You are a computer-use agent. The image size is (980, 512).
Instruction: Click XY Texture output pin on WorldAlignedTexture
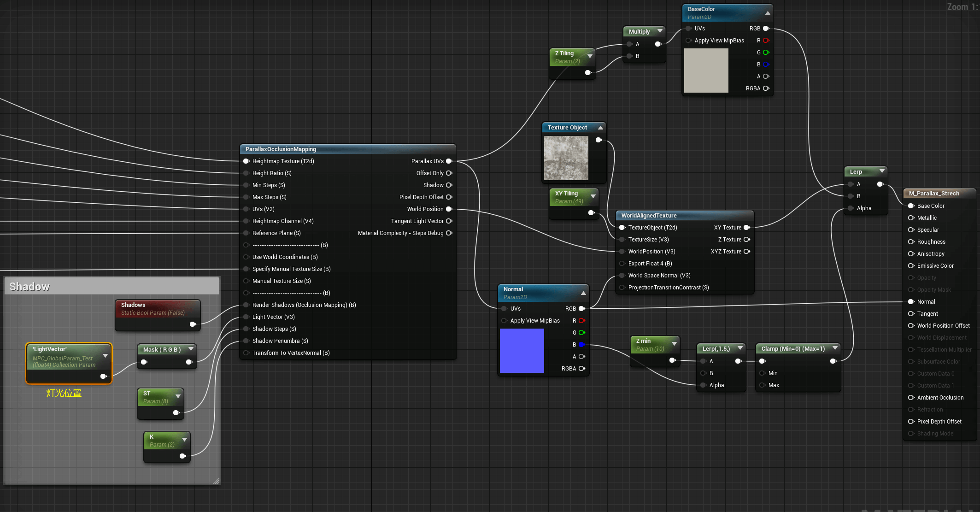point(746,228)
